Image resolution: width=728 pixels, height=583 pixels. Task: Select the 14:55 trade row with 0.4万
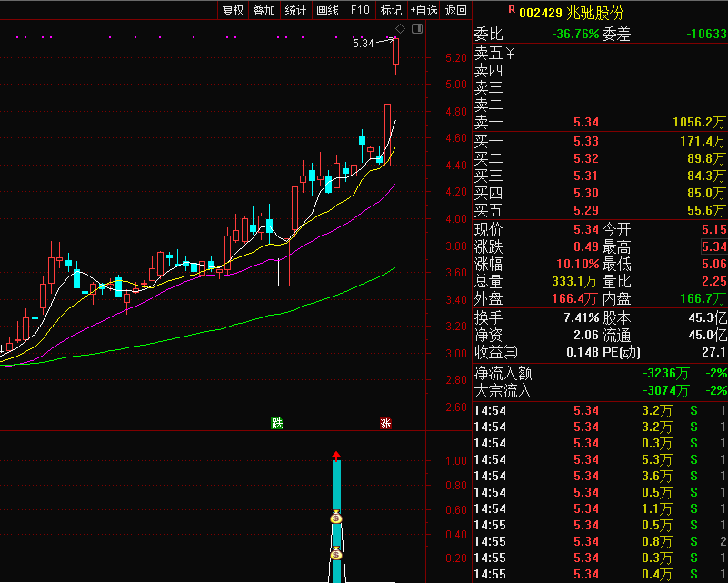(x=600, y=574)
